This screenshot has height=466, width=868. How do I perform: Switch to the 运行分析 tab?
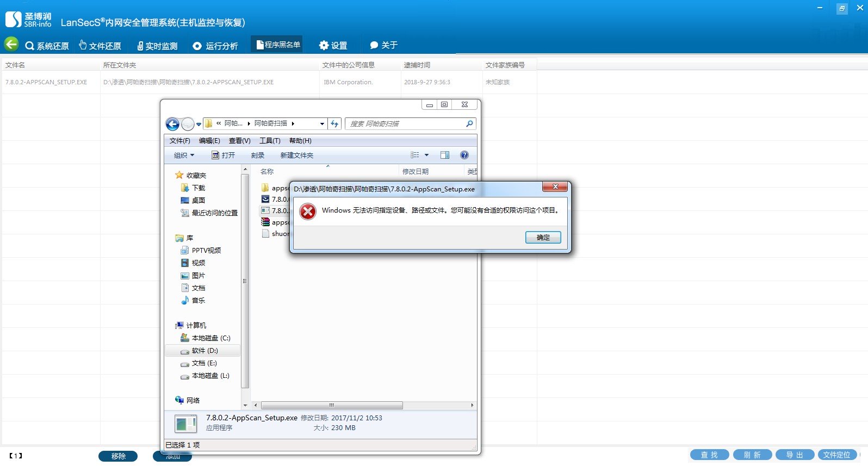tap(215, 46)
